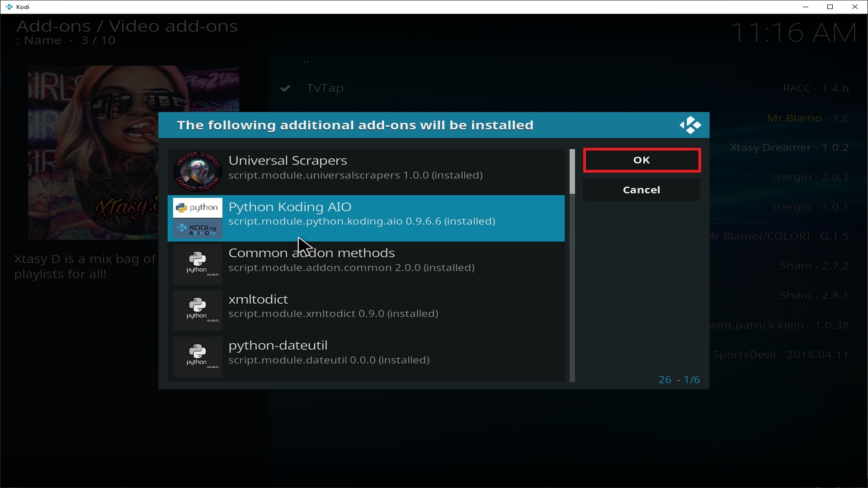The image size is (868, 488).
Task: Select the python-dateutil title
Action: tap(278, 346)
